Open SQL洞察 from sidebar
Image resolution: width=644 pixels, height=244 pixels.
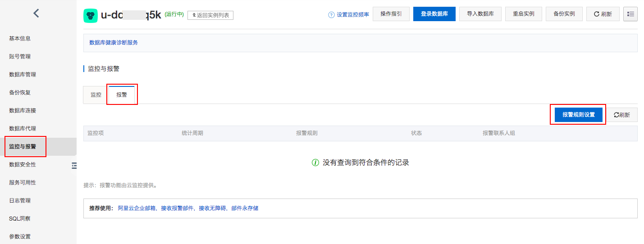(20, 219)
